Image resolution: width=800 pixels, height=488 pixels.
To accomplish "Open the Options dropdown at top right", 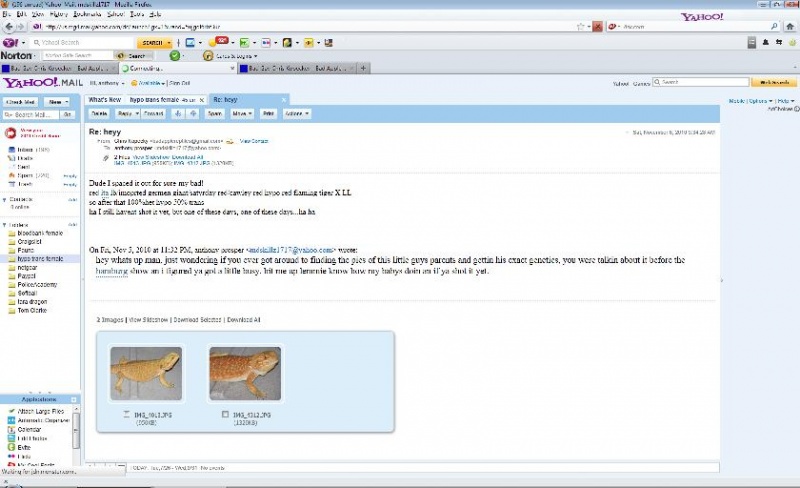I will [x=761, y=101].
